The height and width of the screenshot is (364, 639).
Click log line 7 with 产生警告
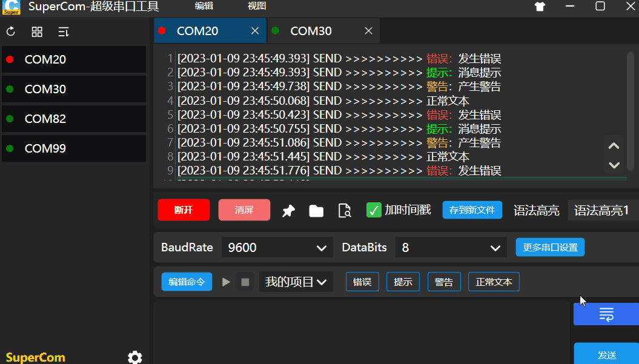point(339,143)
